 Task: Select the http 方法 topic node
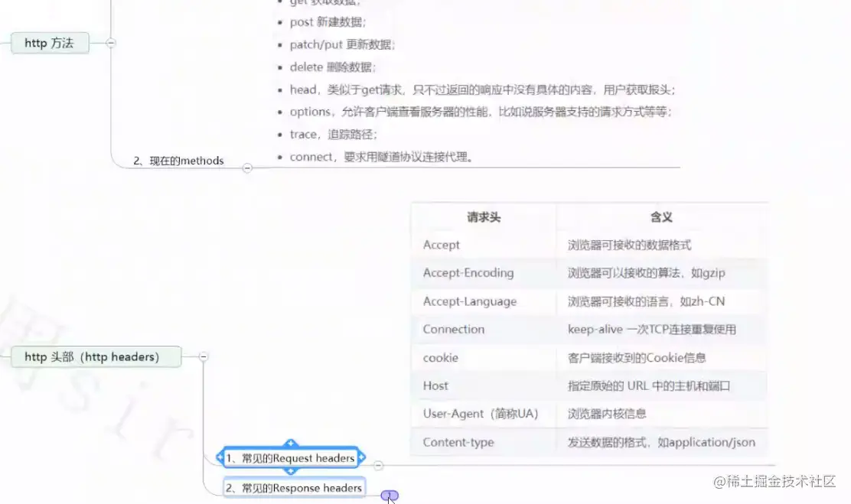50,43
